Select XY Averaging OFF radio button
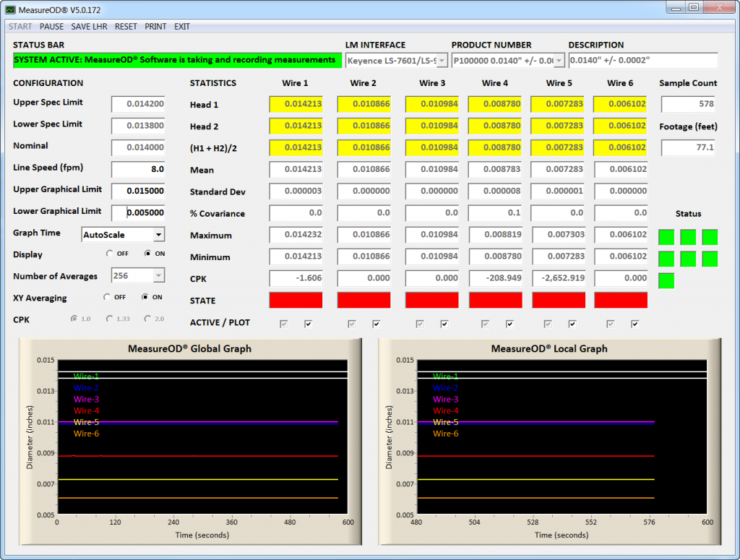 (x=107, y=297)
